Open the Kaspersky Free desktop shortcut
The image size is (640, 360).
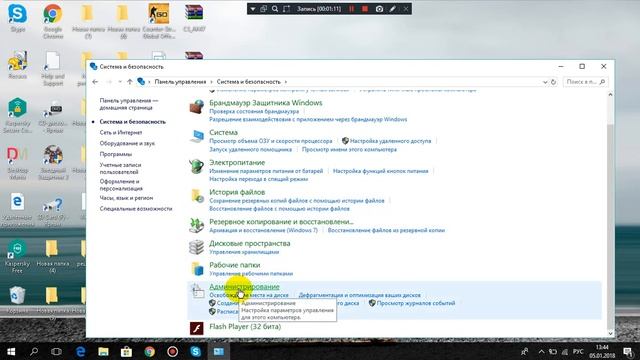18,256
